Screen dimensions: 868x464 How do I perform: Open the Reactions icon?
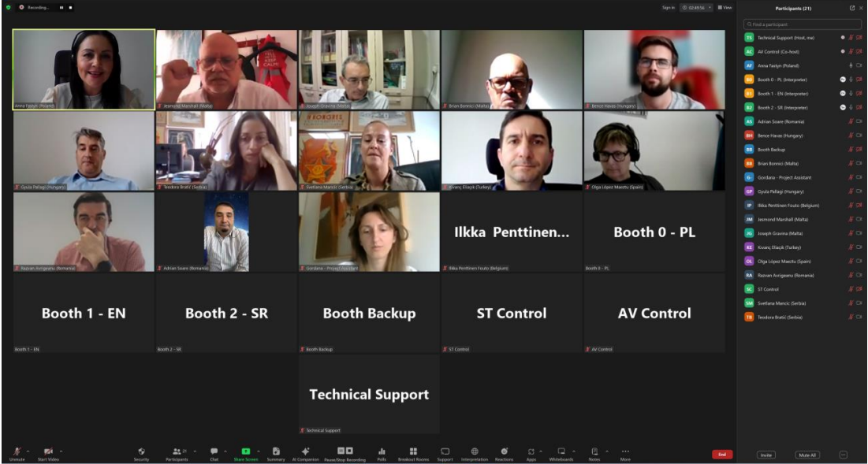[505, 451]
